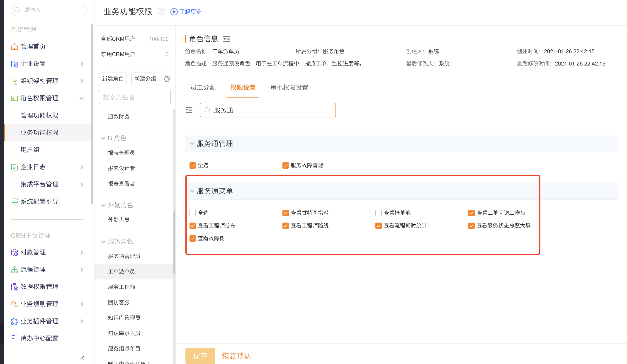Uncheck the 查看故障树 checkbox

point(193,238)
